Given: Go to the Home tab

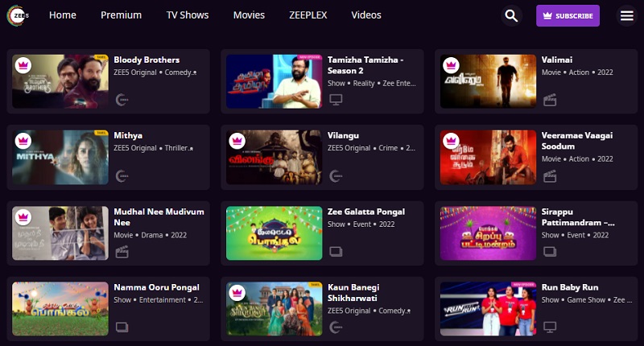Looking at the screenshot, I should click(63, 15).
